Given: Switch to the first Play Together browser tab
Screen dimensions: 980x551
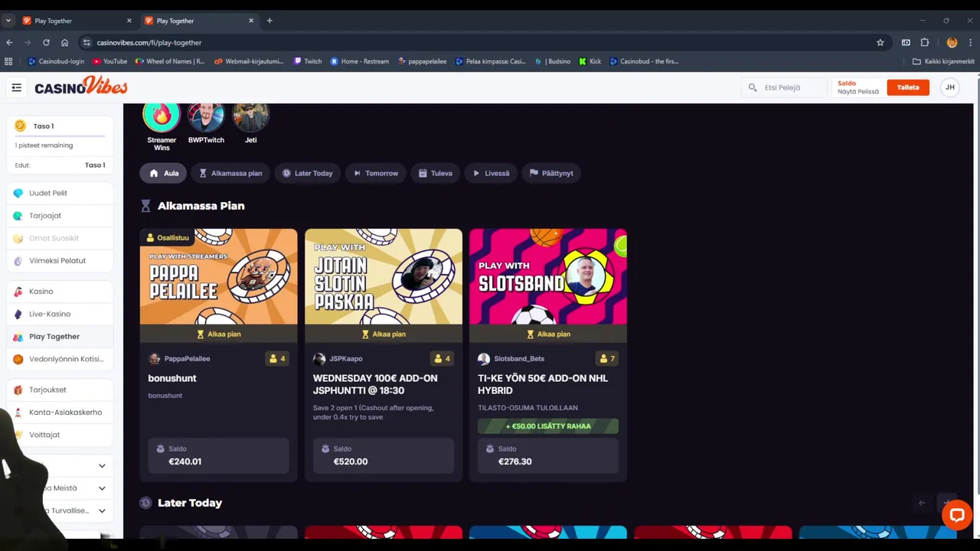Looking at the screenshot, I should (x=77, y=21).
